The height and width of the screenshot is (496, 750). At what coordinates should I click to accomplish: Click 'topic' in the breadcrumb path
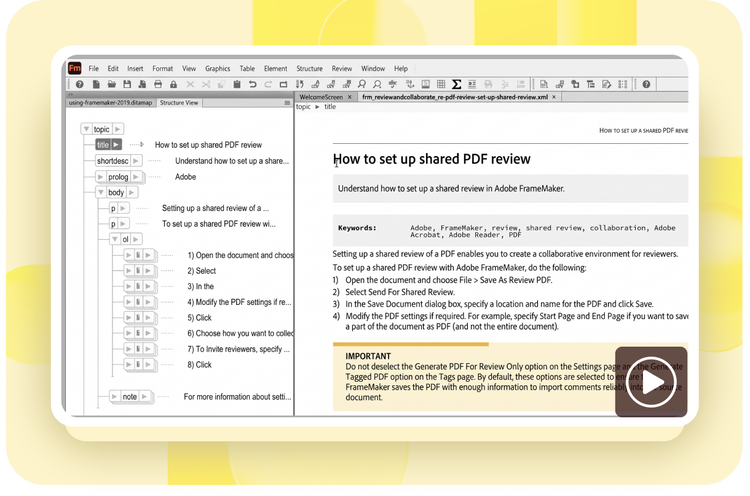[x=303, y=107]
